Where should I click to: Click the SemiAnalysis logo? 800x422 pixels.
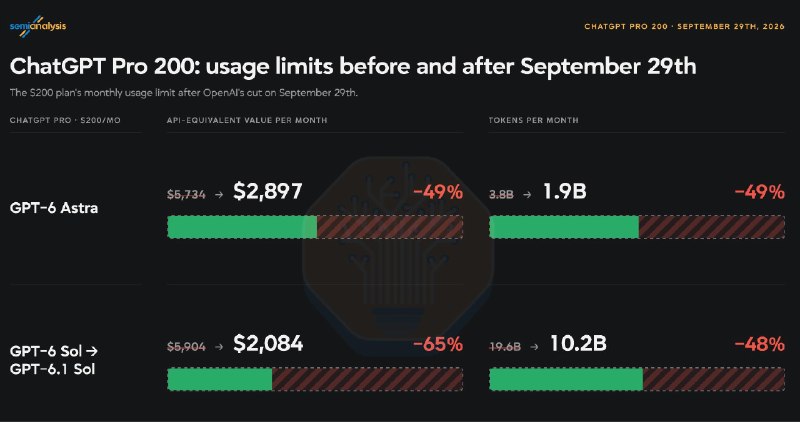pos(38,26)
